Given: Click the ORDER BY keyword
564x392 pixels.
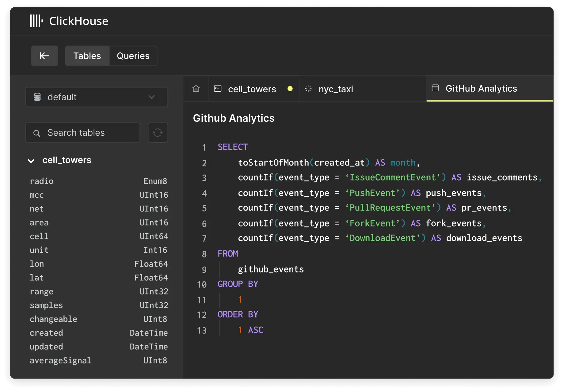Looking at the screenshot, I should (238, 314).
